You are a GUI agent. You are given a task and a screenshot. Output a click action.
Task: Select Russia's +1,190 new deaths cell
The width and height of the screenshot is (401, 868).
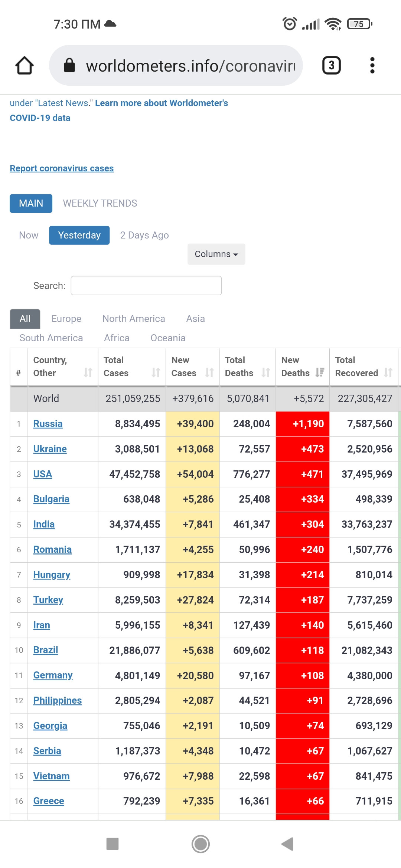[303, 424]
